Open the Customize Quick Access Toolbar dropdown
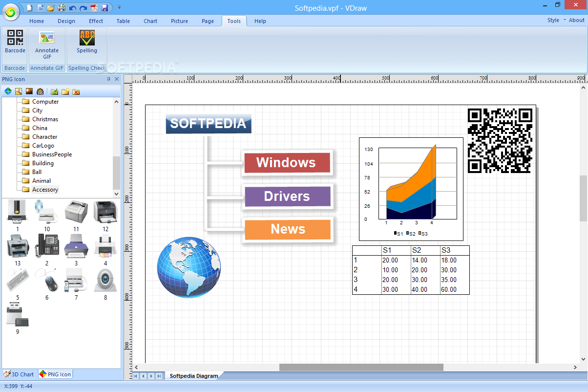Screen dimensions: 588x392 [120, 8]
